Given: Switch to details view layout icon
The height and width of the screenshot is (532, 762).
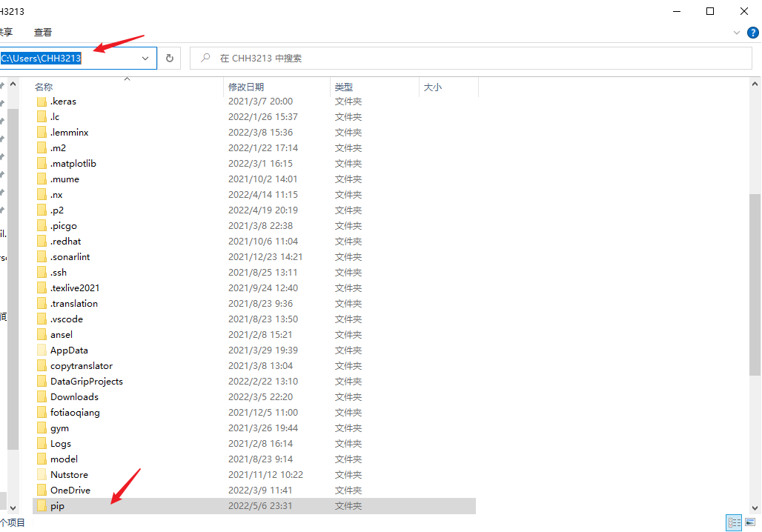Looking at the screenshot, I should [734, 523].
